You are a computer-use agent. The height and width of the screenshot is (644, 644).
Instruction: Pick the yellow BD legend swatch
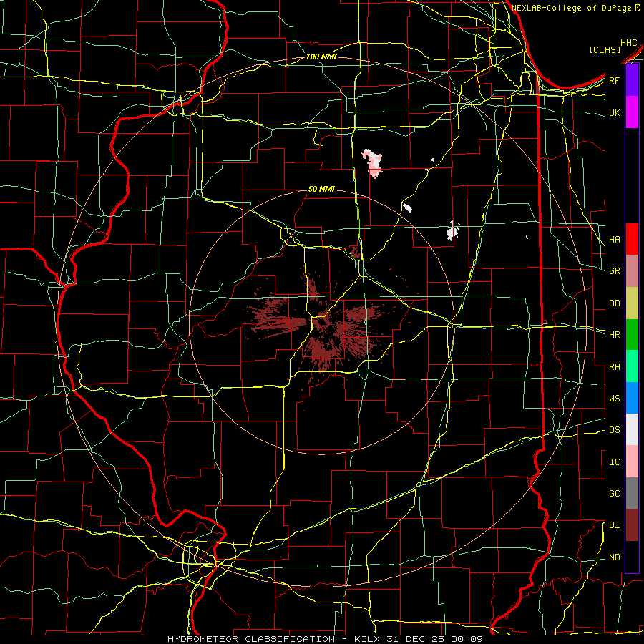(632, 303)
